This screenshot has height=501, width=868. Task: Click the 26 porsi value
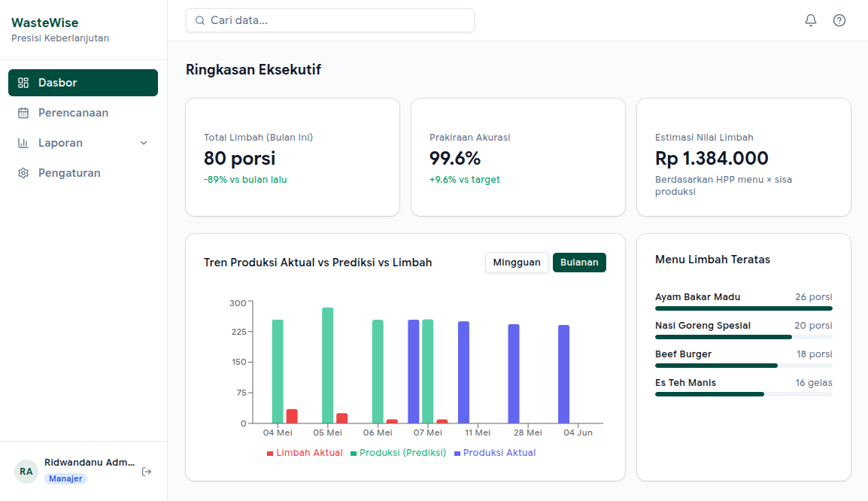click(814, 296)
